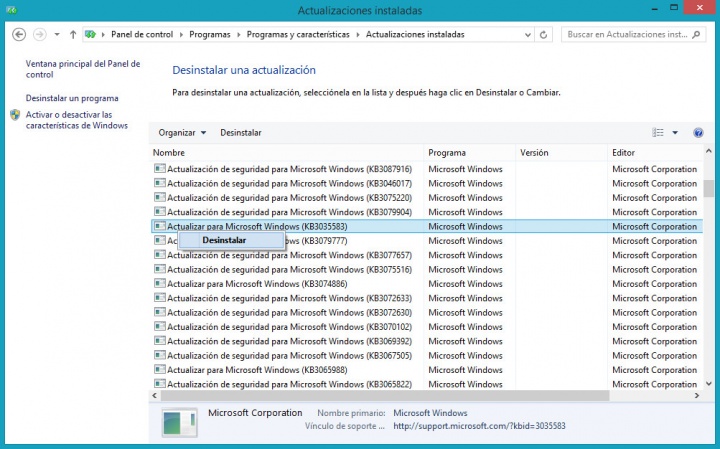Click the icon of update KB3087916
This screenshot has height=449, width=720.
coord(160,168)
